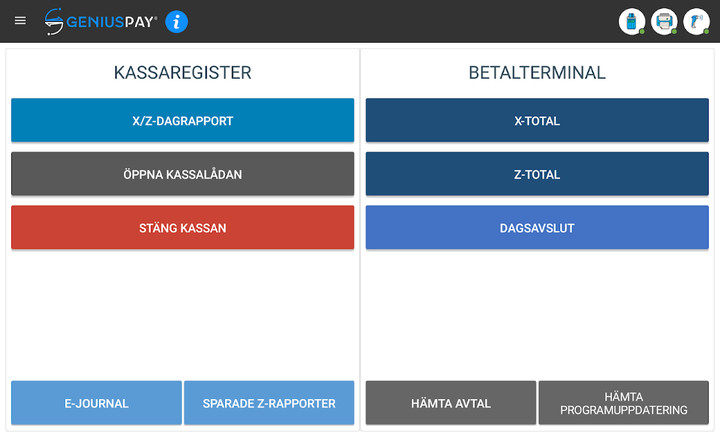The image size is (720, 435).
Task: Open the receipt printer status icon
Action: pos(664,21)
